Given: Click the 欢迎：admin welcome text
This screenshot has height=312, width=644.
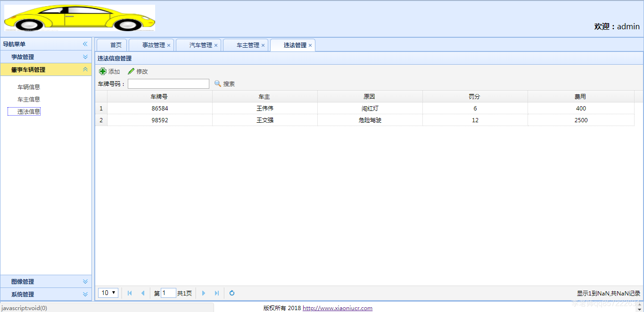Looking at the screenshot, I should [x=617, y=26].
